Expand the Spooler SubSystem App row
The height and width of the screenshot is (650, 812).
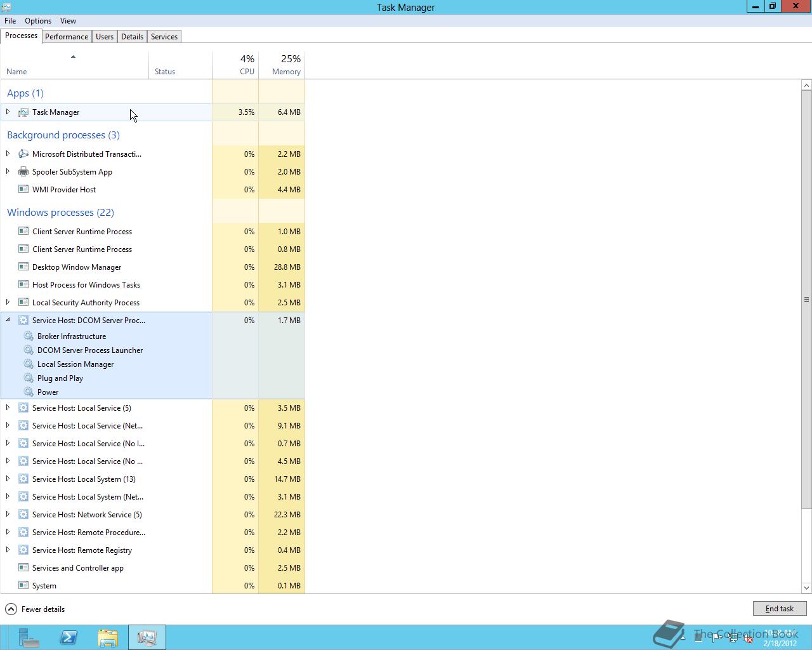point(8,172)
